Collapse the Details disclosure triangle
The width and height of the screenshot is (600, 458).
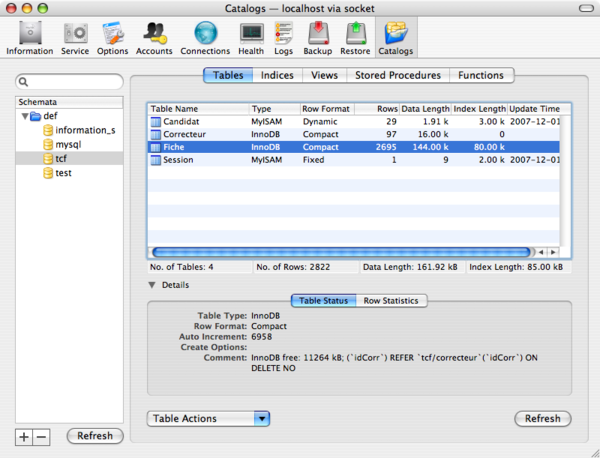152,285
